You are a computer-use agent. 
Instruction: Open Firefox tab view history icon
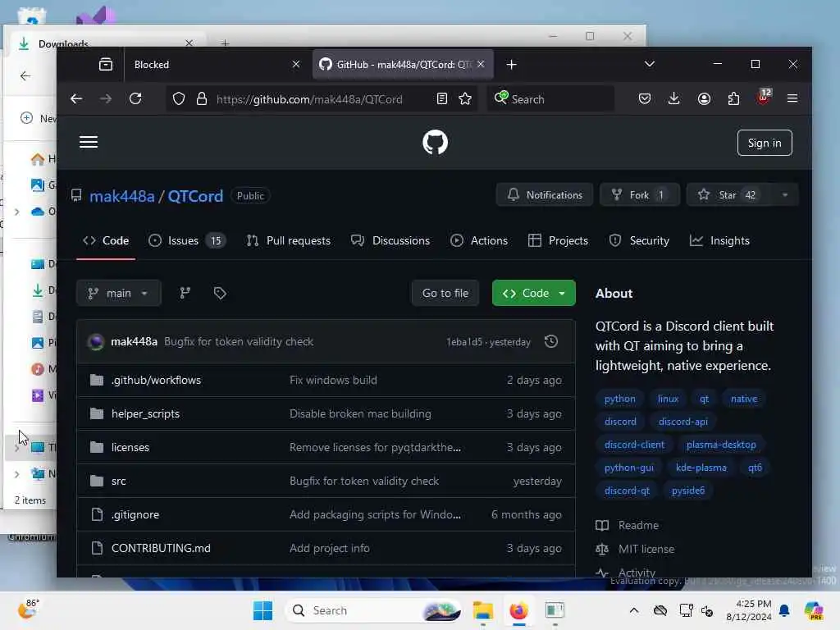pyautogui.click(x=106, y=64)
